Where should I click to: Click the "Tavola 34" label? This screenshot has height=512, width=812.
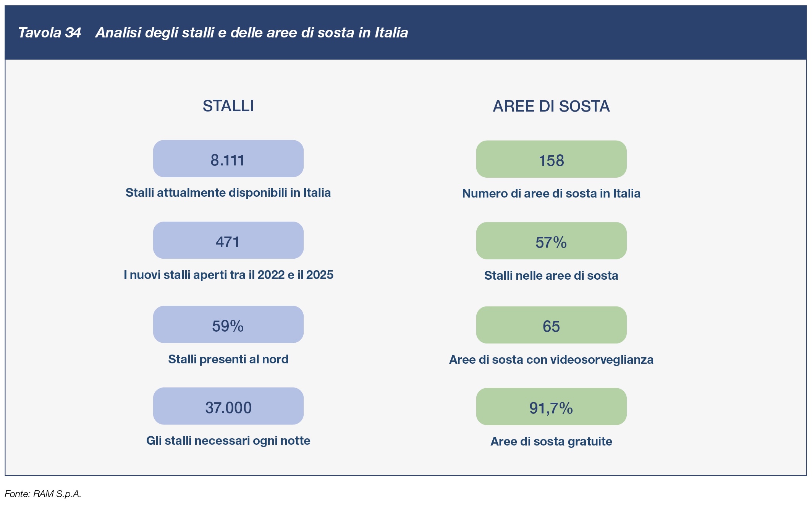coord(49,33)
